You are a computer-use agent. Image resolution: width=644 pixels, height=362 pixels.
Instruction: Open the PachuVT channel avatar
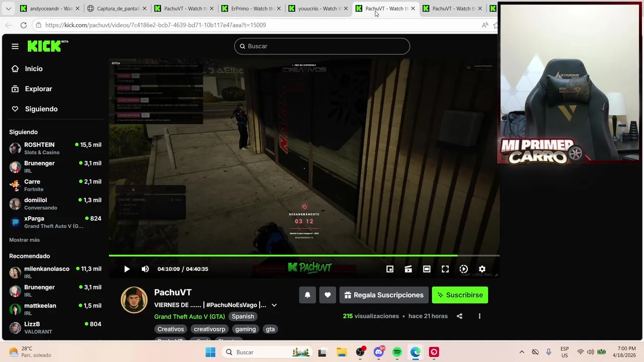(134, 300)
